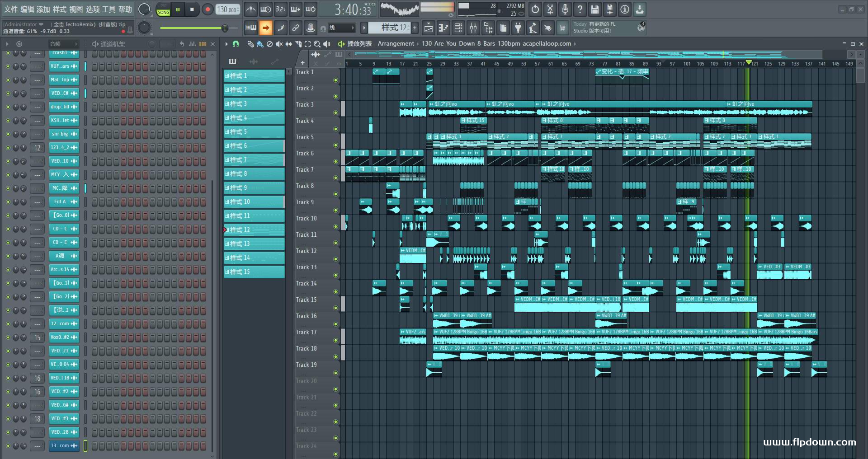Image resolution: width=868 pixels, height=459 pixels.
Task: Open the mixer view button
Action: (x=473, y=28)
